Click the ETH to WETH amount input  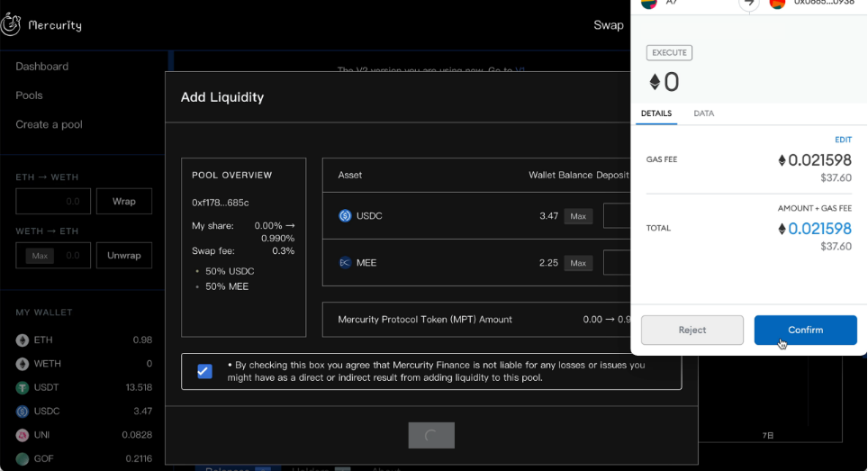click(x=53, y=201)
